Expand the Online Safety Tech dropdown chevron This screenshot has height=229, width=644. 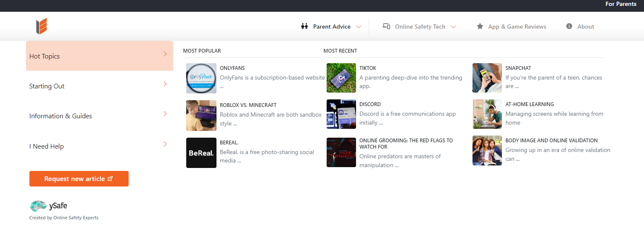pyautogui.click(x=453, y=27)
